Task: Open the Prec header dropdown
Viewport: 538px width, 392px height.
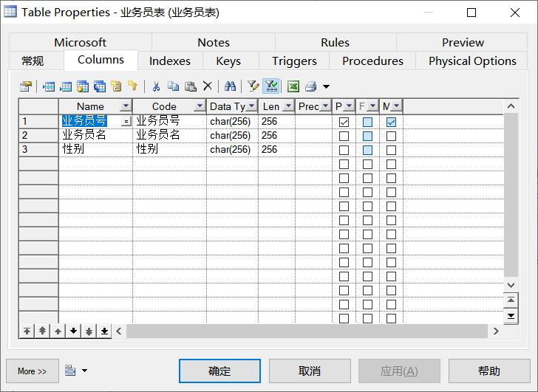Action: pos(326,106)
